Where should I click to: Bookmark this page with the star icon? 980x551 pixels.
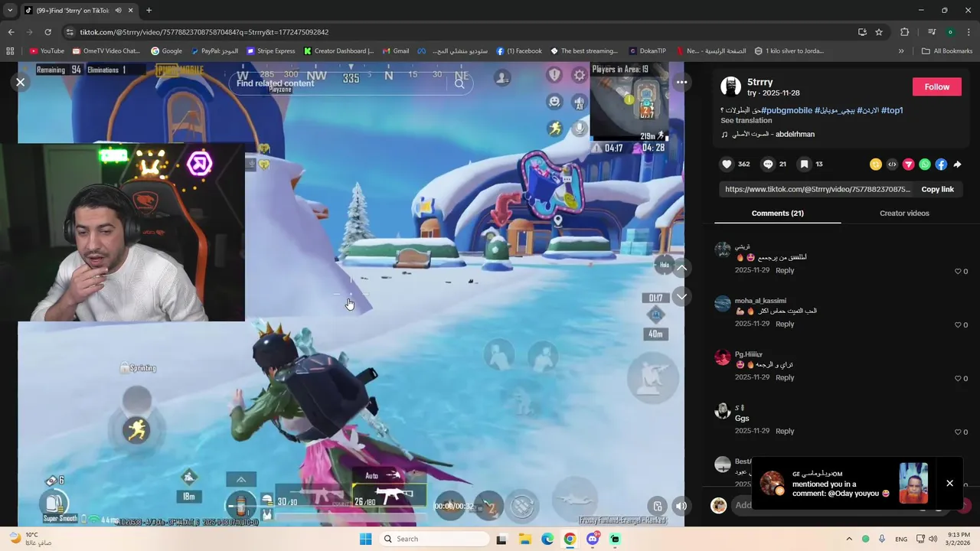click(879, 32)
